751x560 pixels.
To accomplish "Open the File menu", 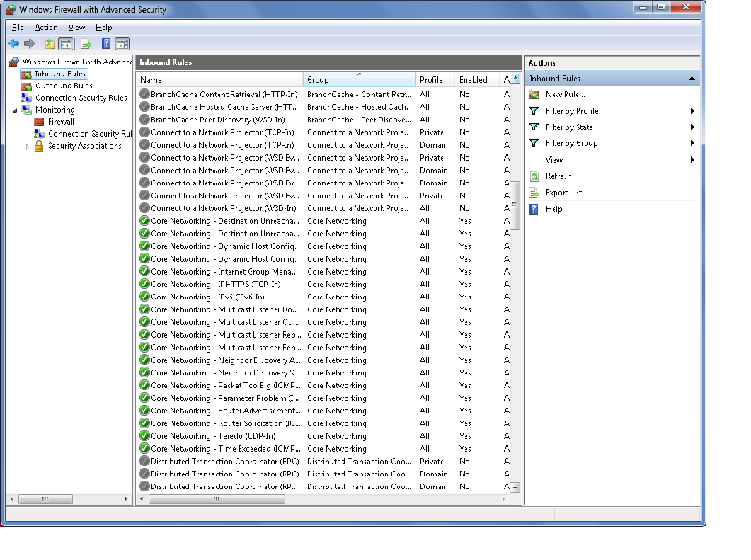I will 18,28.
